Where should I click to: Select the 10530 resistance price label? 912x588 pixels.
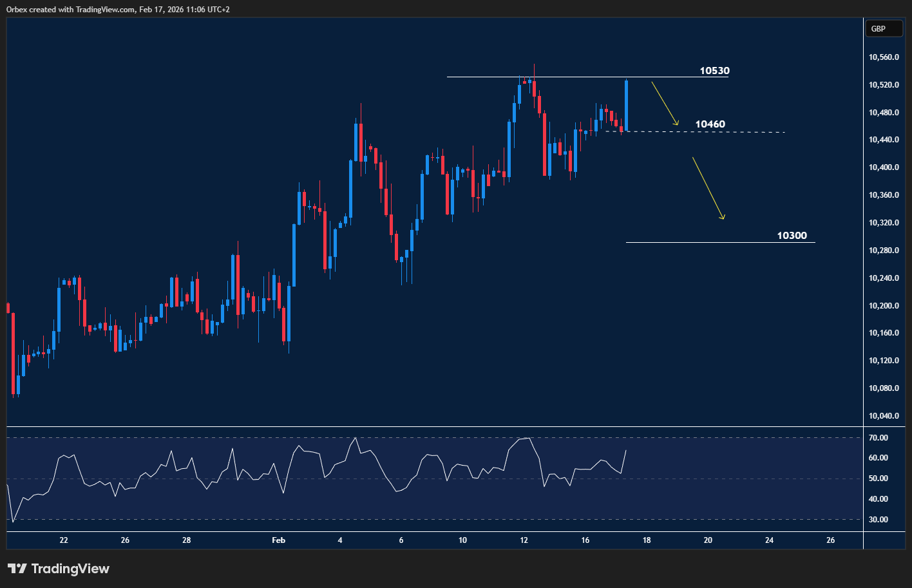[715, 71]
